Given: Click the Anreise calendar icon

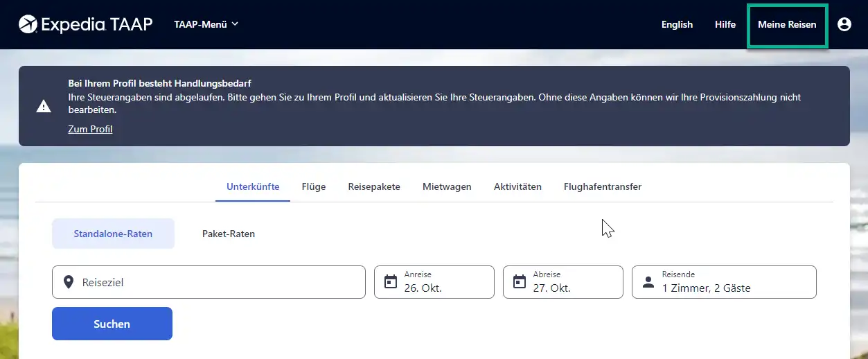Looking at the screenshot, I should pyautogui.click(x=391, y=282).
